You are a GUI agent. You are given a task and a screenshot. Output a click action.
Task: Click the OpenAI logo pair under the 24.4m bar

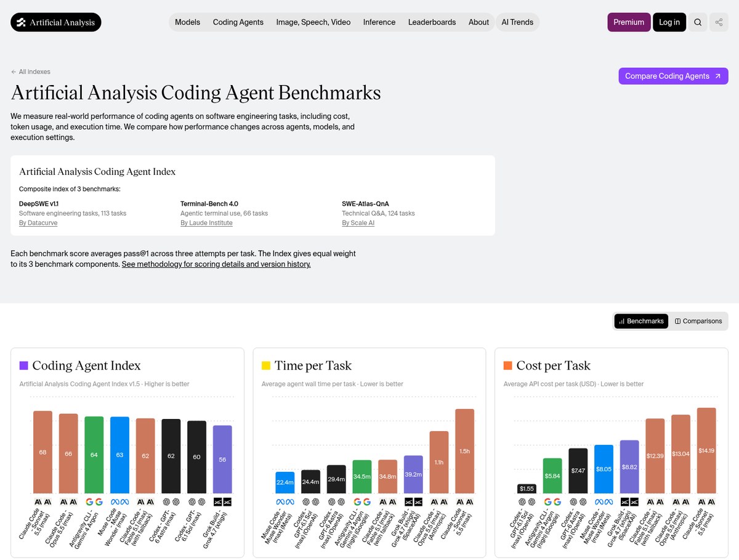310,502
